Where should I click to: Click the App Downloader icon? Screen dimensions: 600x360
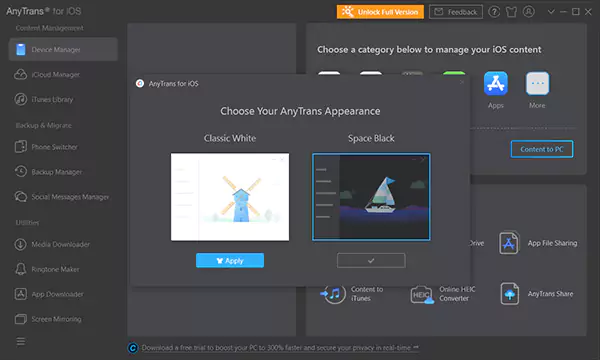[x=20, y=294]
